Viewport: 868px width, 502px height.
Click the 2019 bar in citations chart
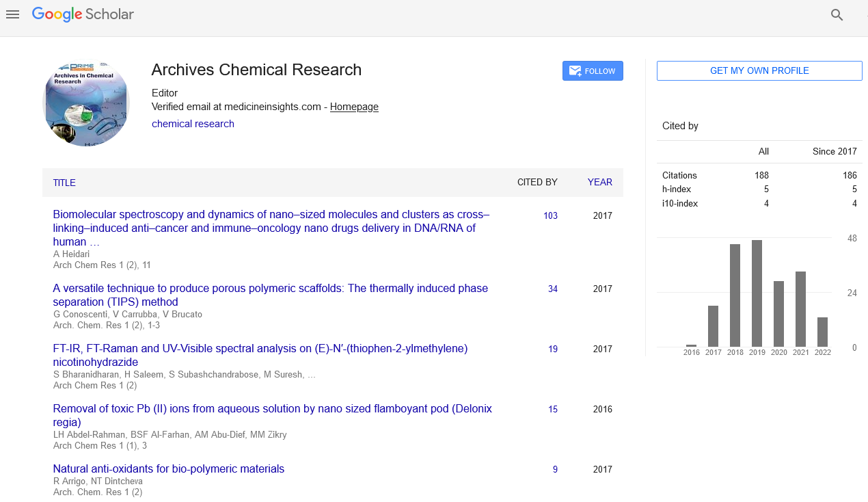757,293
